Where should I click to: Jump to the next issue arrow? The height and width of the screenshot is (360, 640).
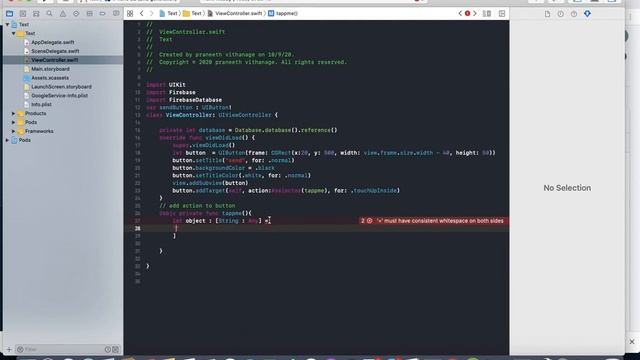click(x=475, y=13)
